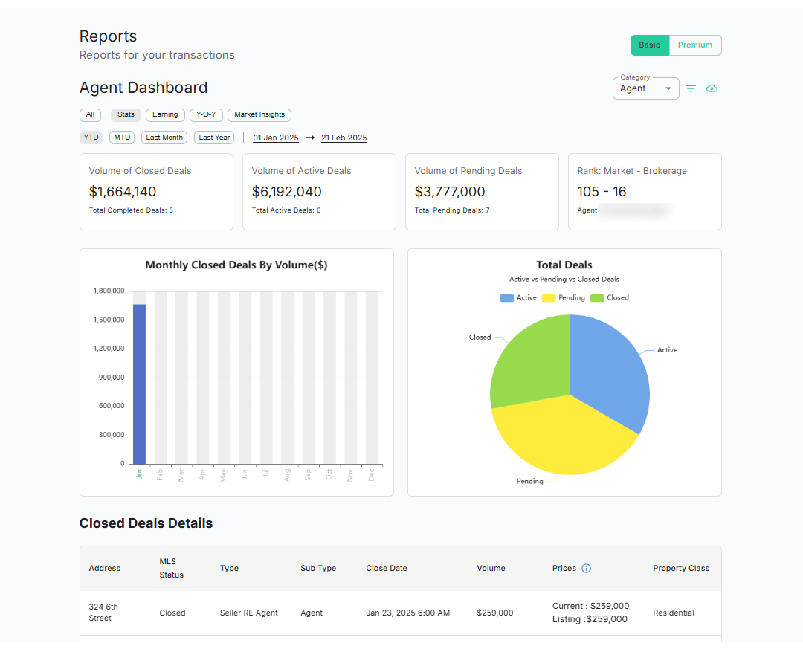View the Market Insights tab
The width and height of the screenshot is (803, 672).
pyautogui.click(x=259, y=114)
